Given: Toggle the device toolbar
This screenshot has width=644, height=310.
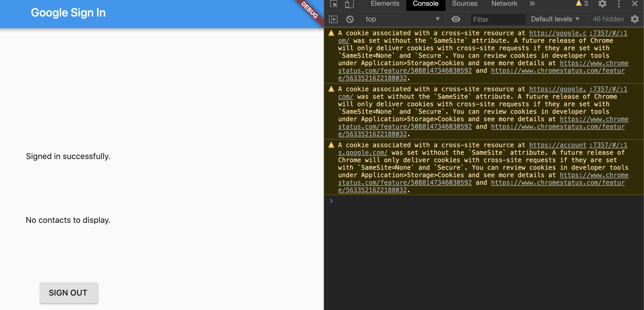Looking at the screenshot, I should [349, 4].
